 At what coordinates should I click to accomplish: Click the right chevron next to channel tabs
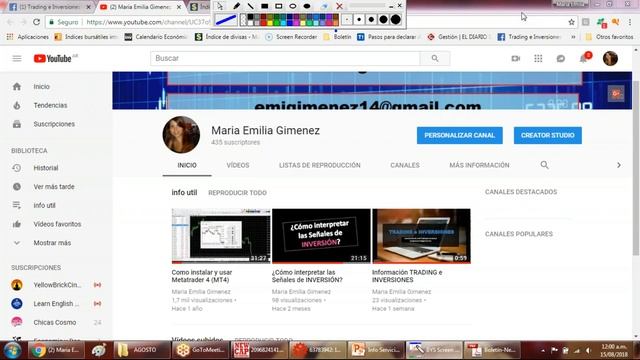click(x=619, y=165)
